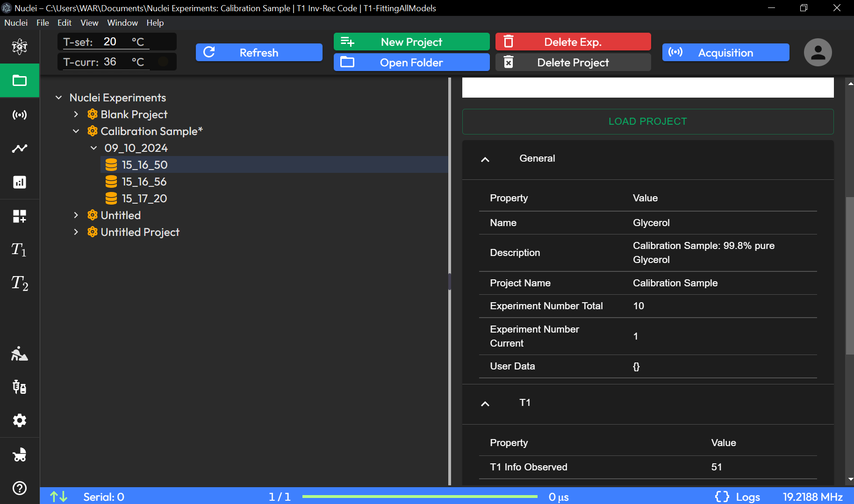Open the folder projects view in sidebar
Viewport: 854px width, 504px height.
[20, 80]
